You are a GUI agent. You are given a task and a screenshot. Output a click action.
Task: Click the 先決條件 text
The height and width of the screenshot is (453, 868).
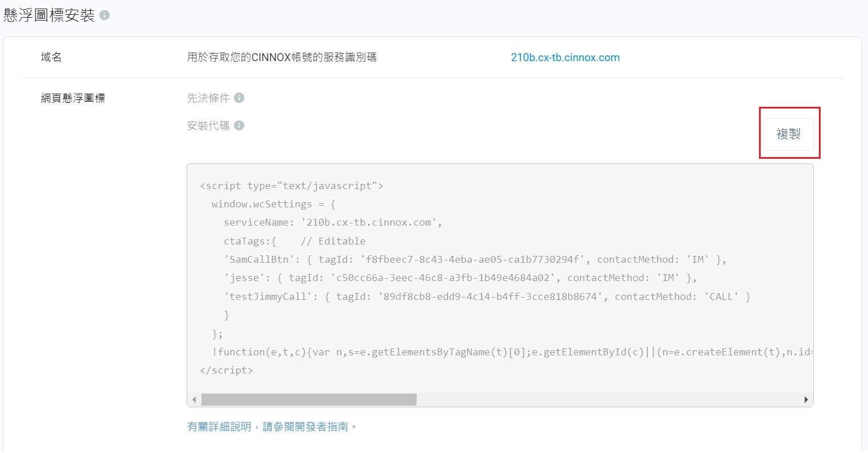[208, 98]
